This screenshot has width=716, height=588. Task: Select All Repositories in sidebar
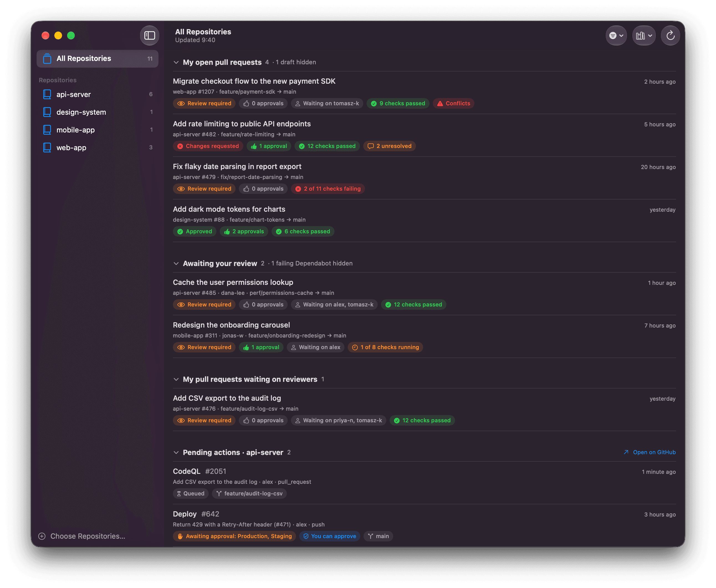tap(98, 58)
